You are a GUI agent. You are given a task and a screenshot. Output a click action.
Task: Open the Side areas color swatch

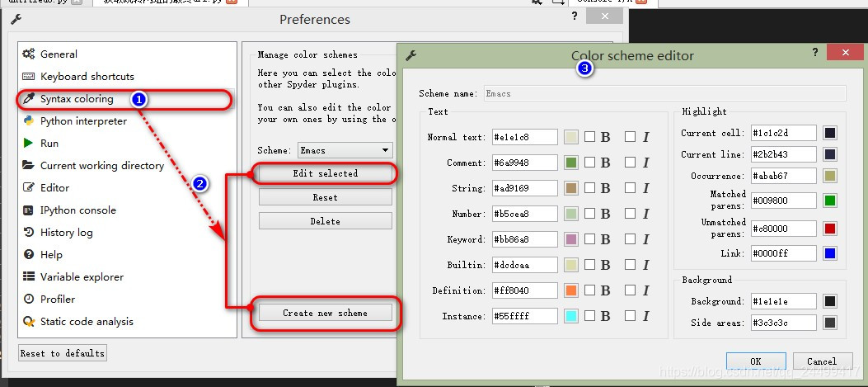(830, 322)
